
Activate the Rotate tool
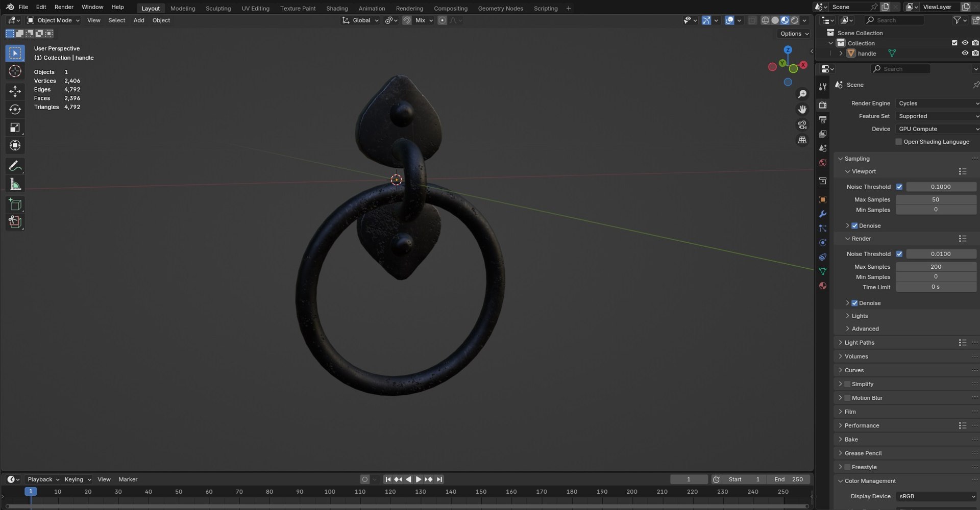15,110
